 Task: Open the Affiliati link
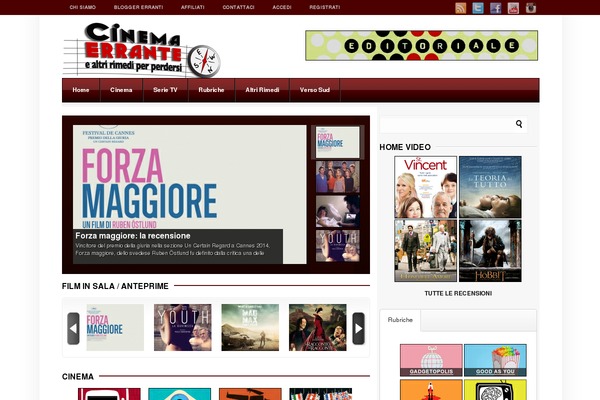point(192,7)
